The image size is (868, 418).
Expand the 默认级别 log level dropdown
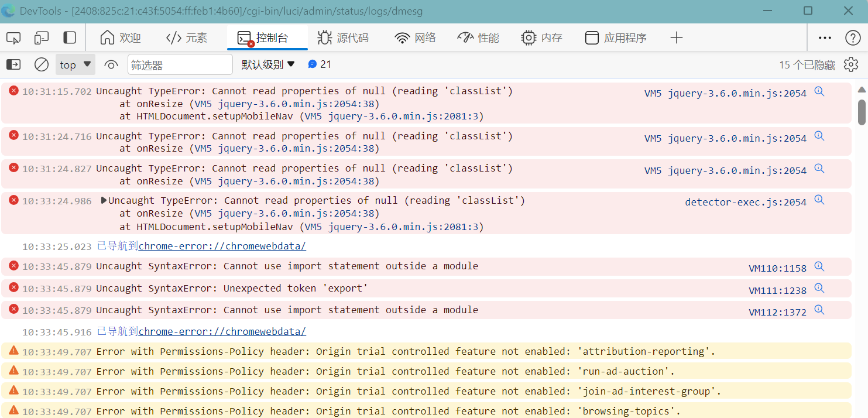269,64
